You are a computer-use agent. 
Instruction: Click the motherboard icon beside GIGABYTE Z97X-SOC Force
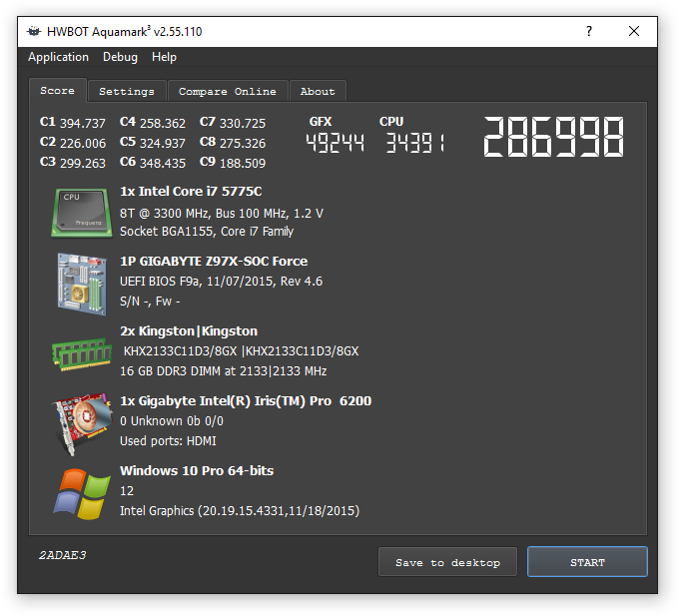pyautogui.click(x=82, y=284)
